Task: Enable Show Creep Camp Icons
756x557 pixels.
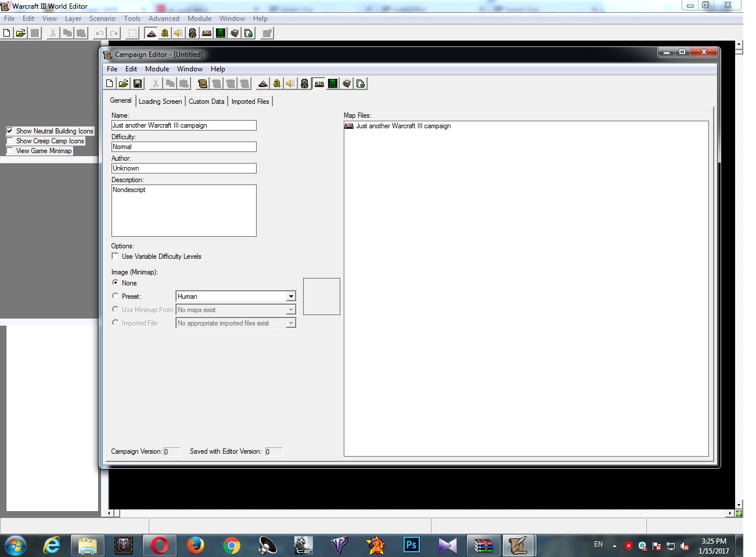Action: [10, 141]
